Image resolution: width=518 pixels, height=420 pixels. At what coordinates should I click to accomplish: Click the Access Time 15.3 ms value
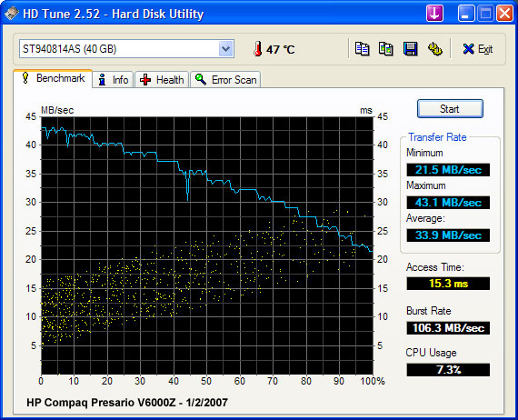click(x=448, y=284)
